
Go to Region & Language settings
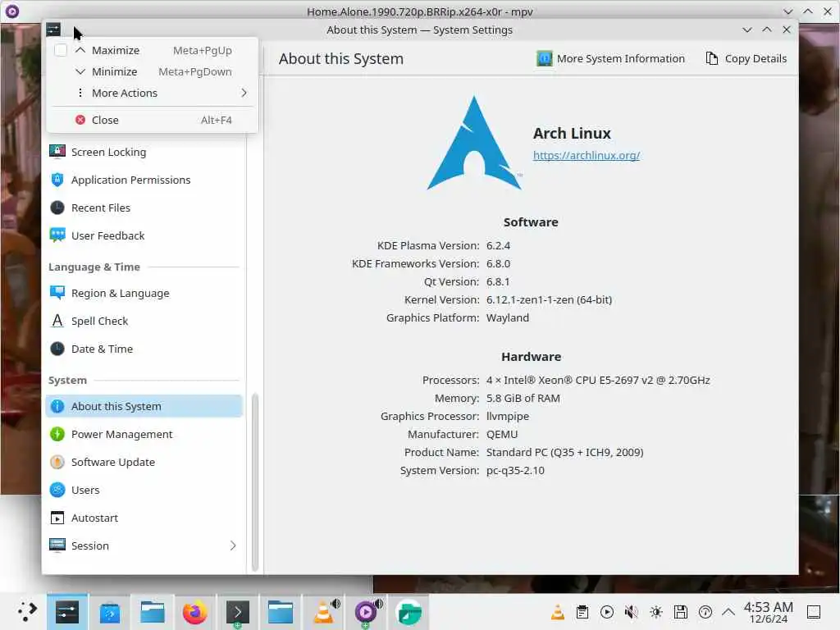pos(144,293)
